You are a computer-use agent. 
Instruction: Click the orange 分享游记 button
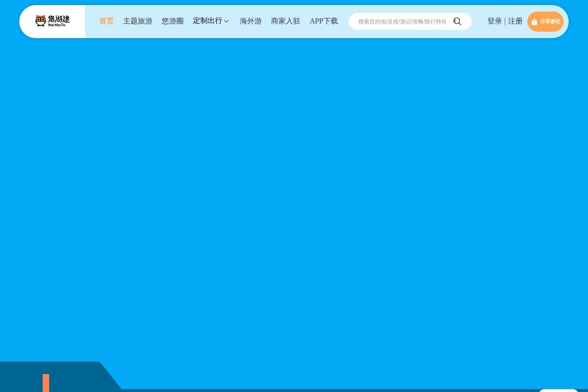point(545,22)
